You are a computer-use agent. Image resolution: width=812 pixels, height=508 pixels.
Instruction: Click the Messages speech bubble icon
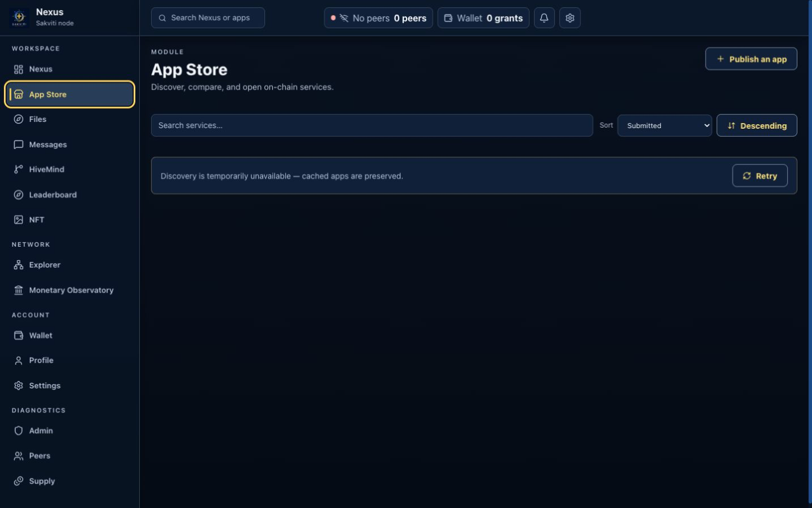(19, 144)
